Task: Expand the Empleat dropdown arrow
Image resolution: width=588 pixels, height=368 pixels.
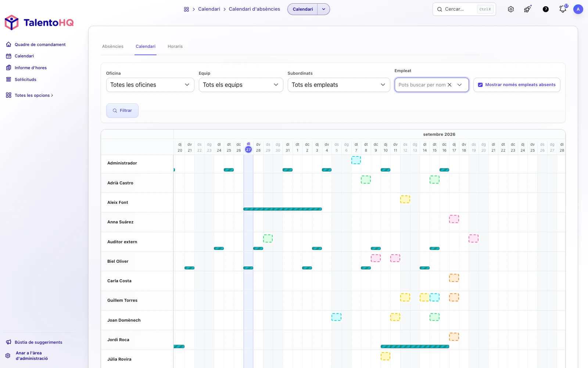Action: [459, 85]
